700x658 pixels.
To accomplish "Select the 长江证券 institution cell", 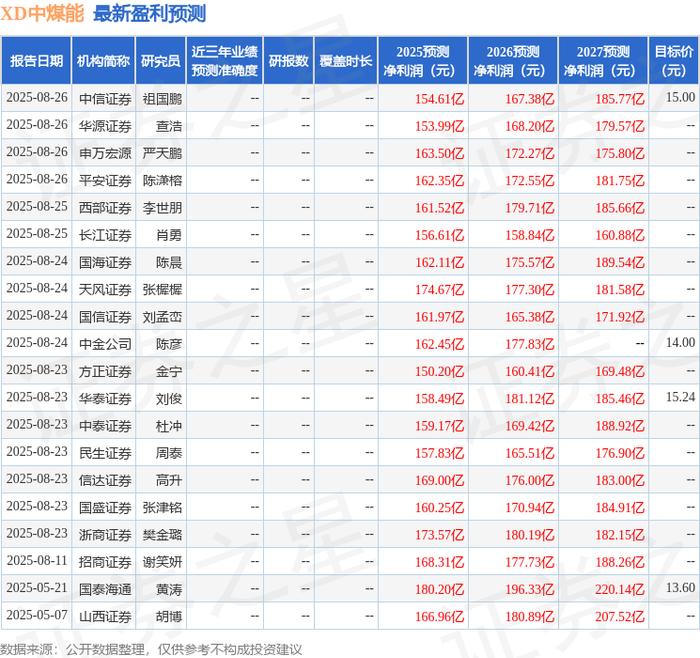I will [105, 235].
